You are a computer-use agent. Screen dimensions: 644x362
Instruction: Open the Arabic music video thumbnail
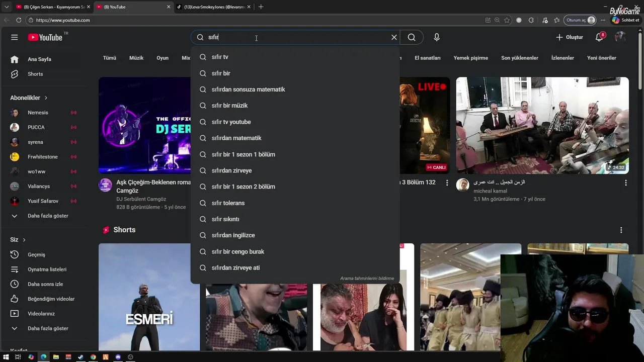coord(542,125)
